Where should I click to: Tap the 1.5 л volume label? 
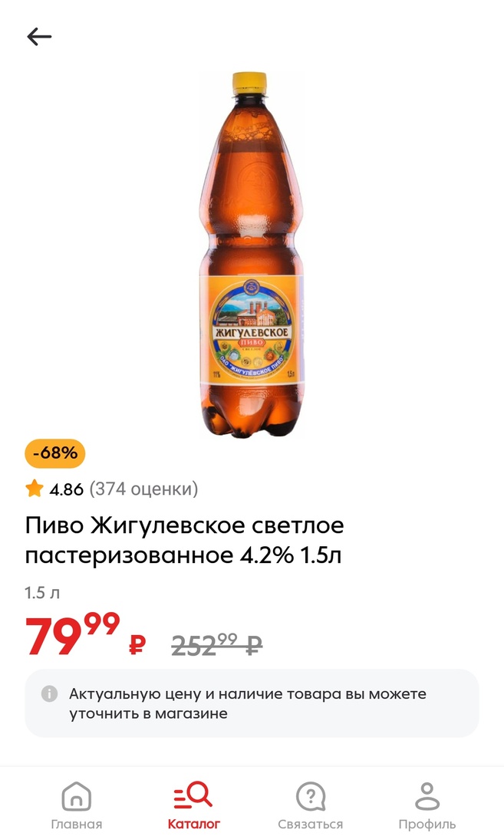point(42,593)
